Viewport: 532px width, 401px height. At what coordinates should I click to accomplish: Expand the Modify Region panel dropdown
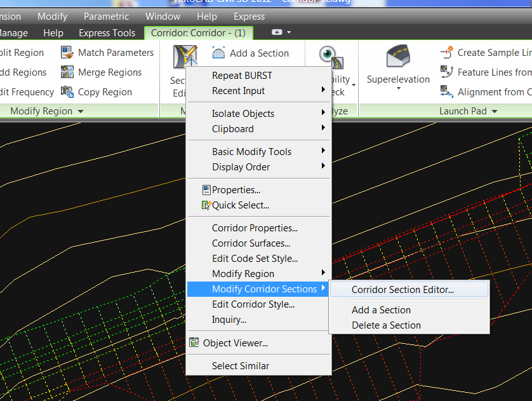click(80, 111)
